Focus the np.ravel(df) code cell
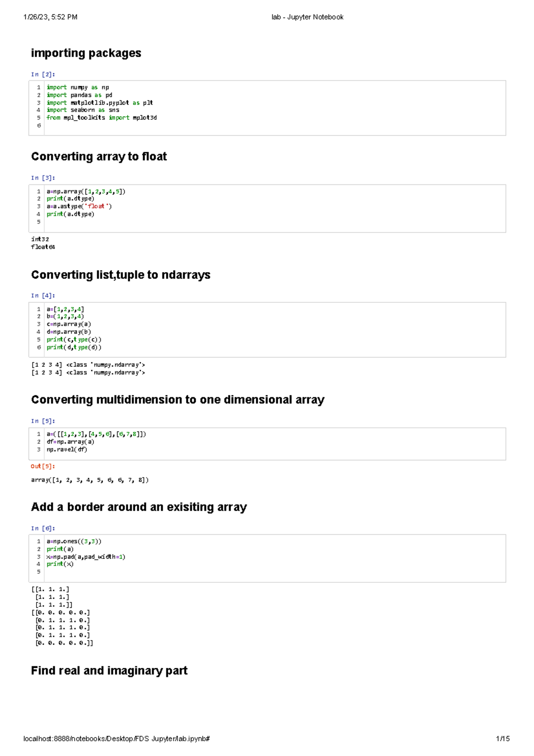Viewport: 534px width, 756px height. [267, 443]
